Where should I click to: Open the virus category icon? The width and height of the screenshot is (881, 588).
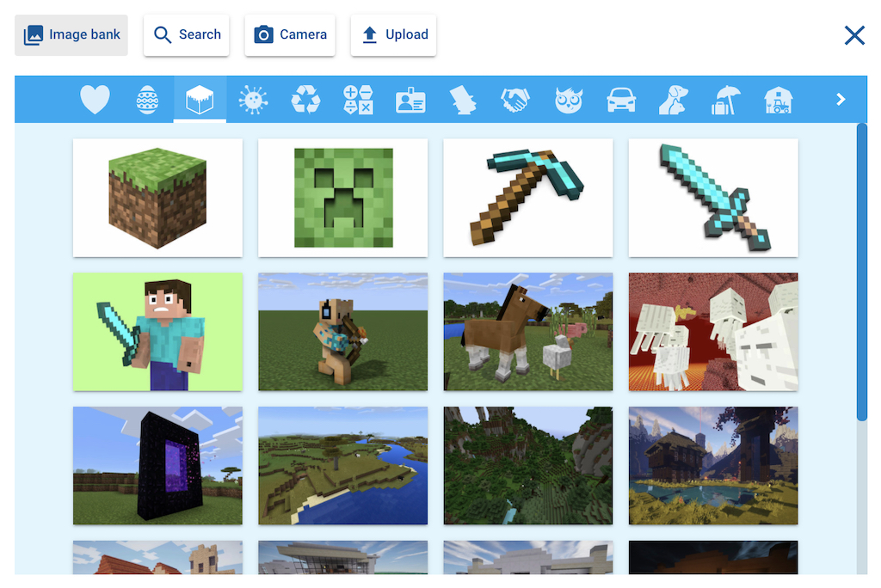click(253, 100)
